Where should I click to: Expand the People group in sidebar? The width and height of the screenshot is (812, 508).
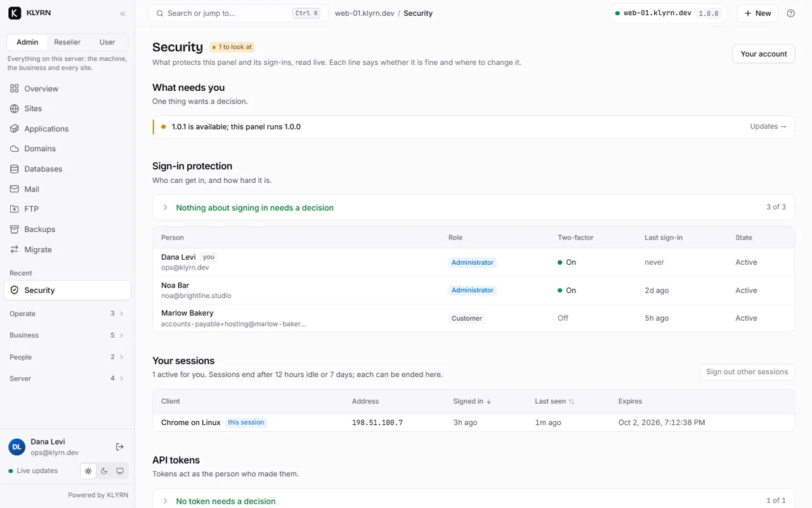click(x=67, y=357)
